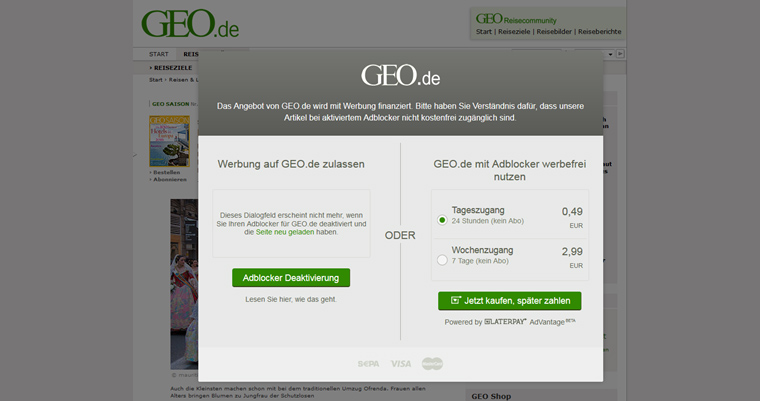Image resolution: width=760 pixels, height=401 pixels.
Task: Click the Abonnieren link under magazine
Action: (170, 179)
